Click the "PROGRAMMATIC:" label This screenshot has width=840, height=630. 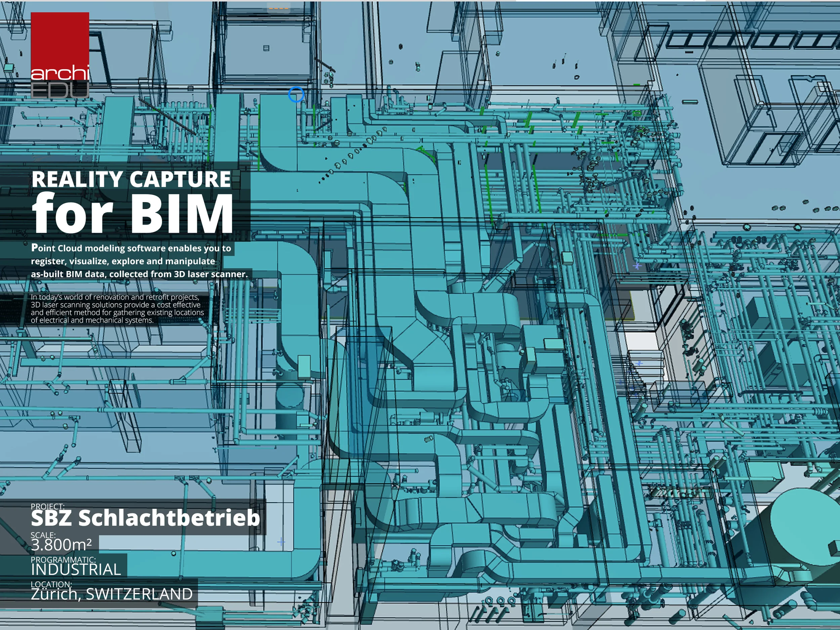coord(64,560)
